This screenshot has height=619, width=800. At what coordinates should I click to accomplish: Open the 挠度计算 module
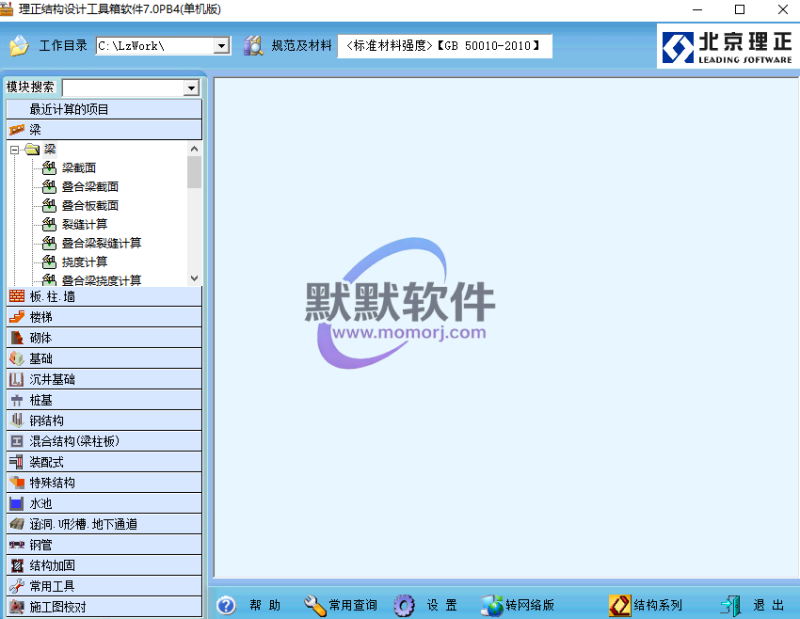pos(84,262)
